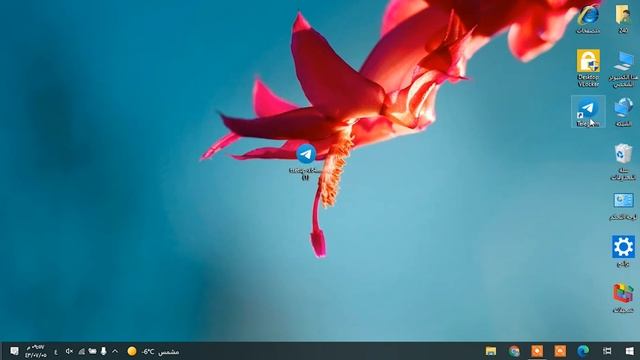Switch the keyboard input language indicator
The image size is (640, 360).
[56, 351]
